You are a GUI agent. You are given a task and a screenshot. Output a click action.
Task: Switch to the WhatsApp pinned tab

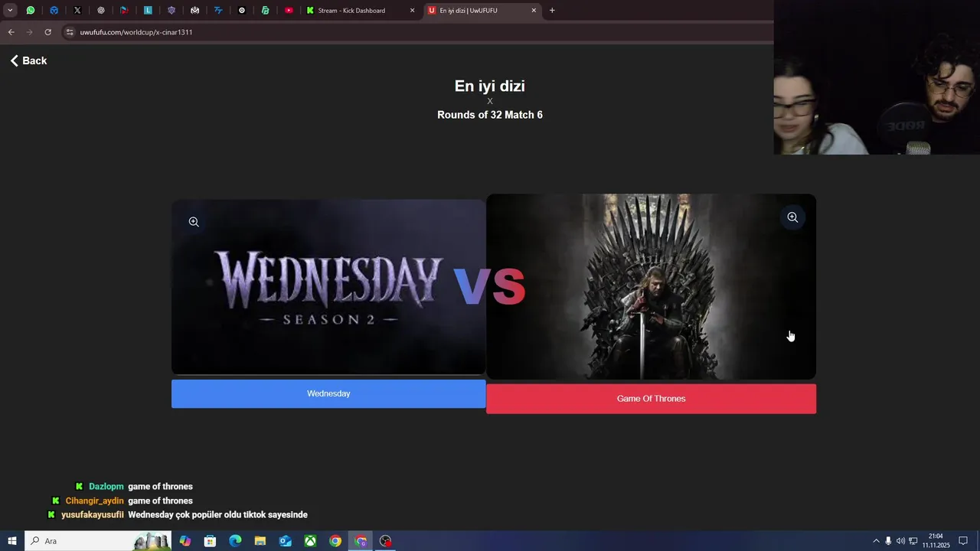[31, 11]
